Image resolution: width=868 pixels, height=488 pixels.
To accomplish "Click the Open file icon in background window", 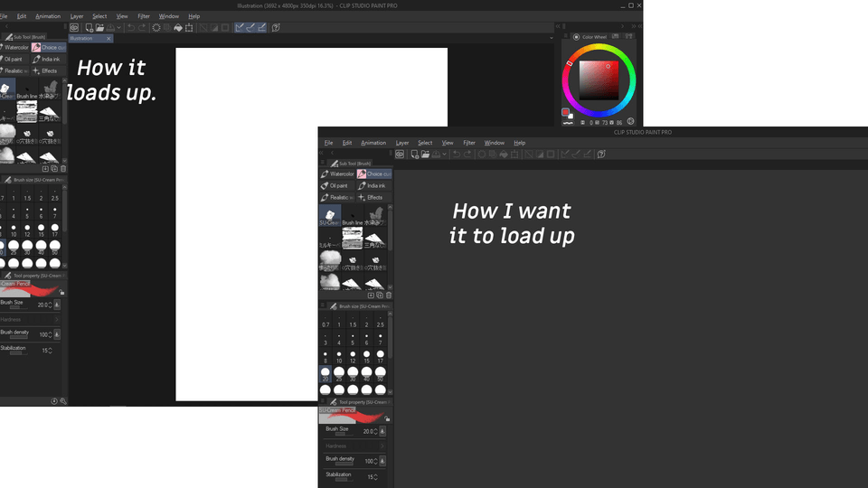I will tap(99, 28).
